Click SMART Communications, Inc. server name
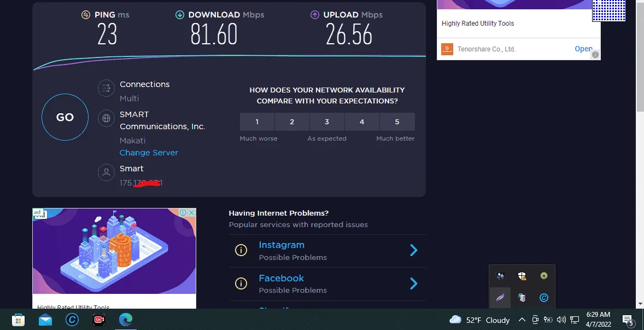 pos(162,120)
